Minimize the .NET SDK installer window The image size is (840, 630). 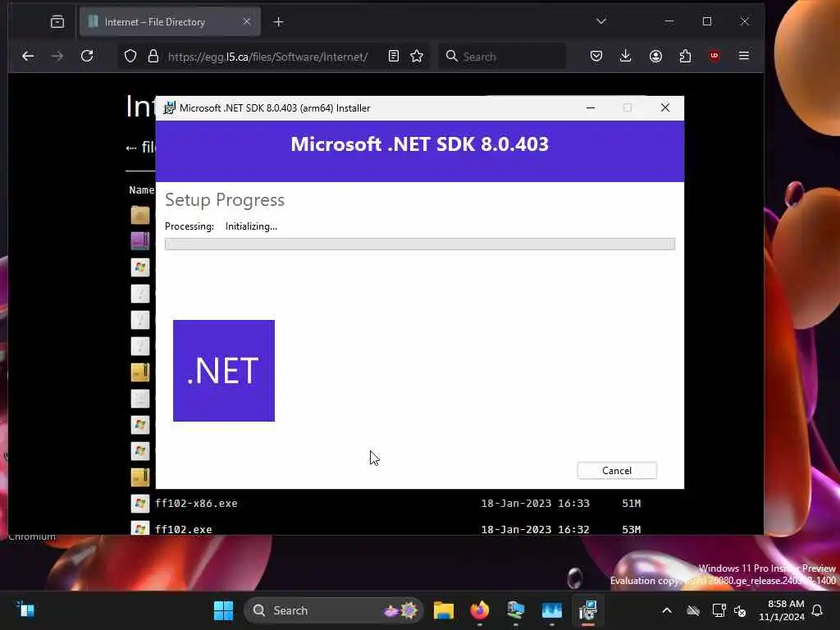(591, 107)
